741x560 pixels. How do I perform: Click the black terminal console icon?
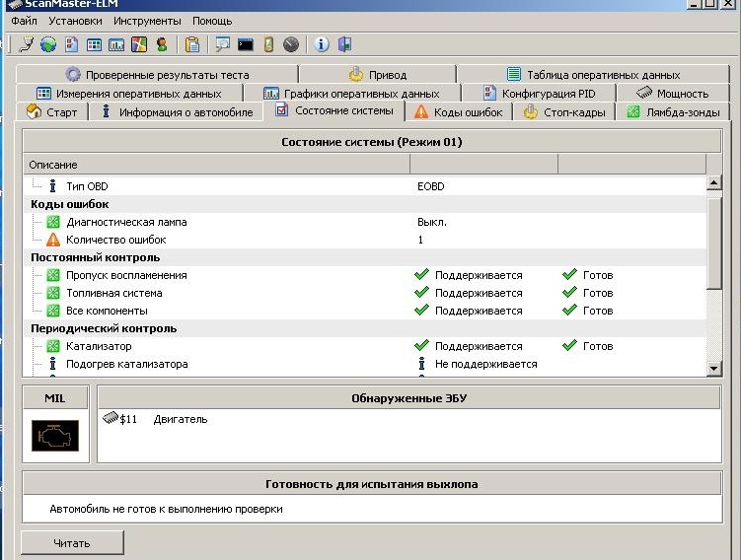click(x=246, y=44)
